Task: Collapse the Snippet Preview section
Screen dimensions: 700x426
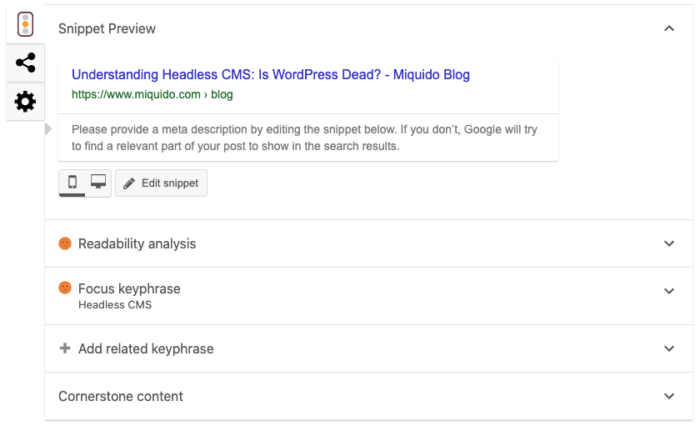Action: pyautogui.click(x=669, y=29)
